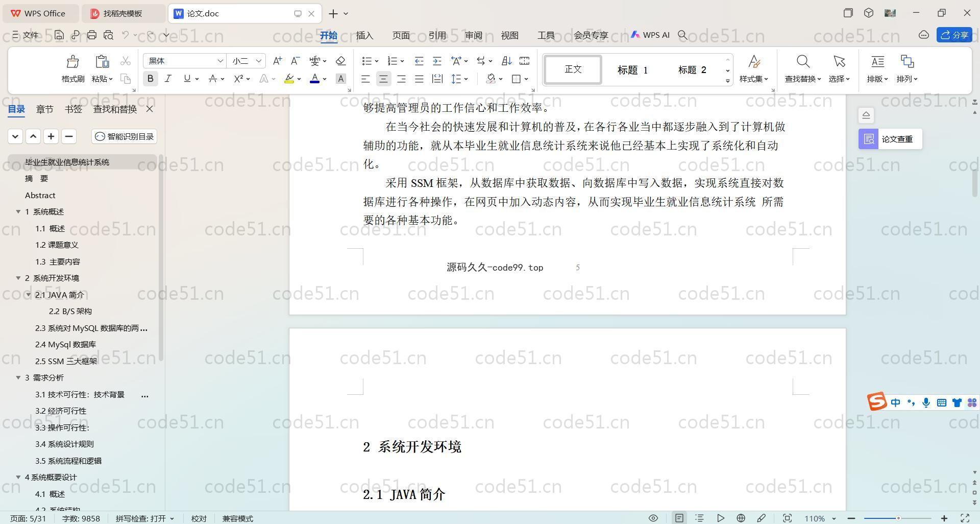Increase font size with A+ icon
This screenshot has width=980, height=524.
click(x=277, y=61)
